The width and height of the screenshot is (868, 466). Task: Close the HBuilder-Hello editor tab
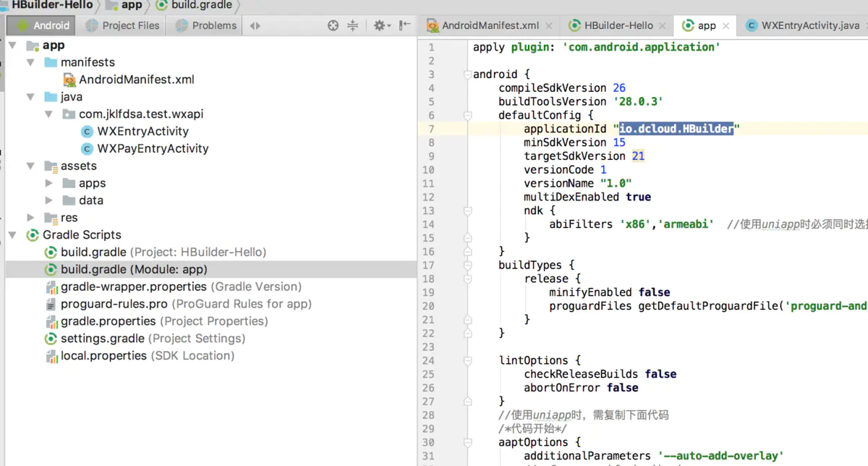pyautogui.click(x=663, y=25)
